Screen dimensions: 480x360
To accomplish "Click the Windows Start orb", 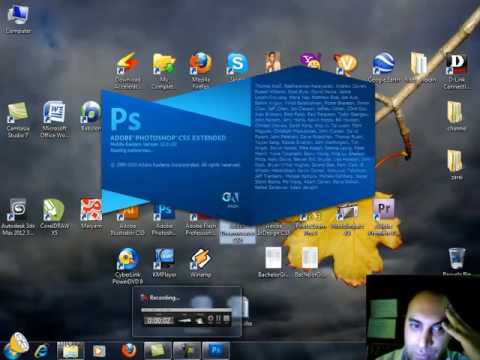I will pyautogui.click(x=17, y=346).
